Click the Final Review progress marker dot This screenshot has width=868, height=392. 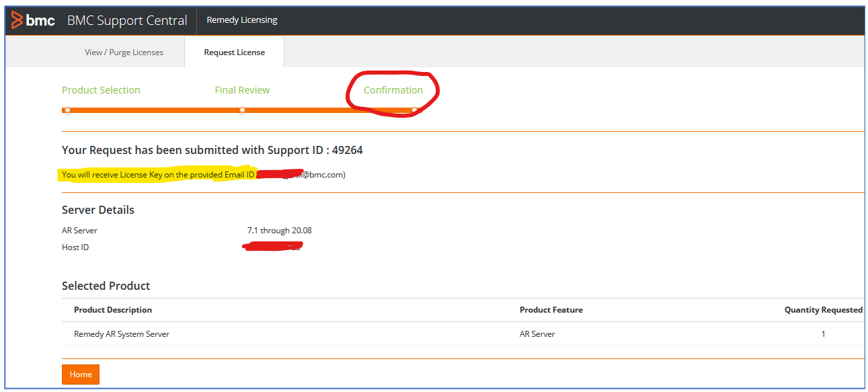point(242,110)
